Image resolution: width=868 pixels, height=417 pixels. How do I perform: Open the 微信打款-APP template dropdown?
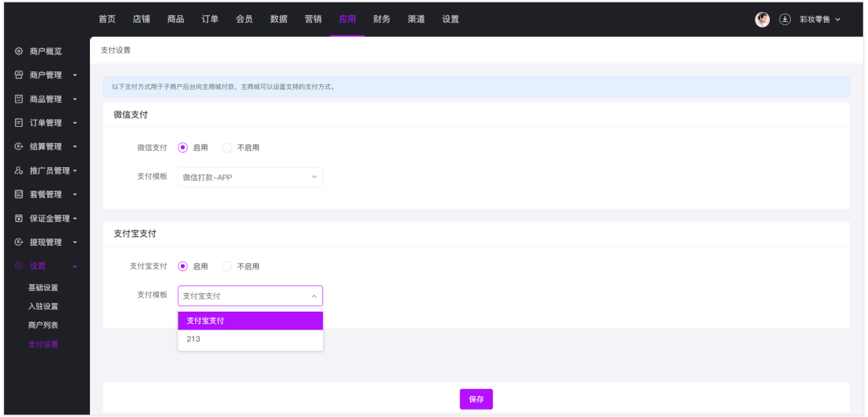(250, 178)
